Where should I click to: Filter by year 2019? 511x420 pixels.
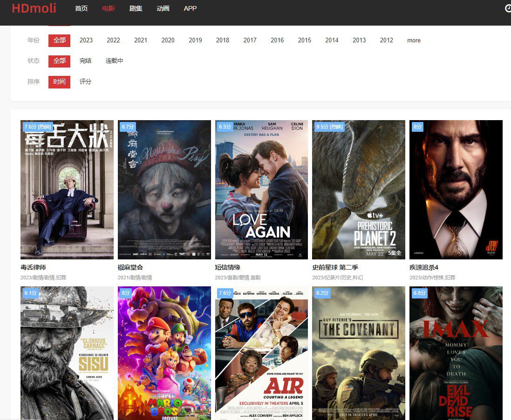pyautogui.click(x=195, y=41)
